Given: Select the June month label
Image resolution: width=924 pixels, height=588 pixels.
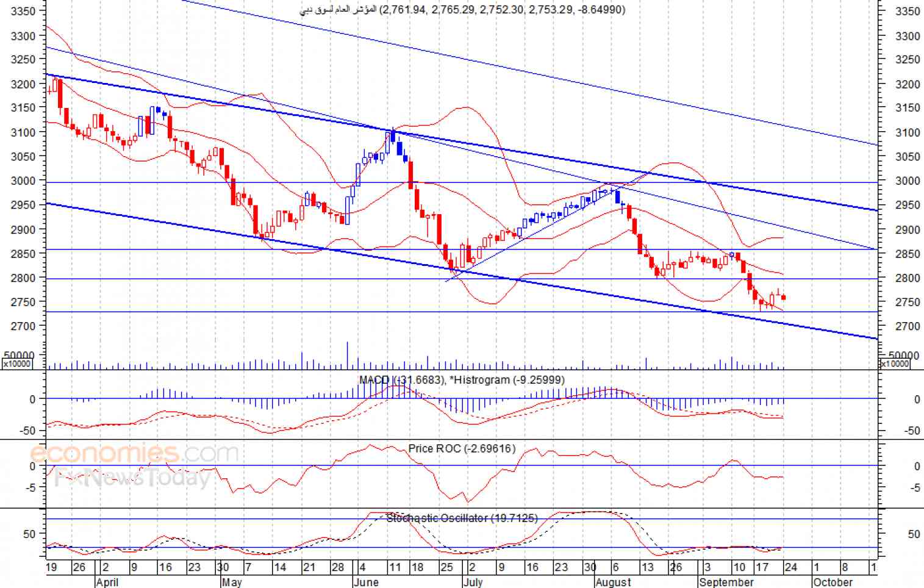Looking at the screenshot, I should coord(366,582).
